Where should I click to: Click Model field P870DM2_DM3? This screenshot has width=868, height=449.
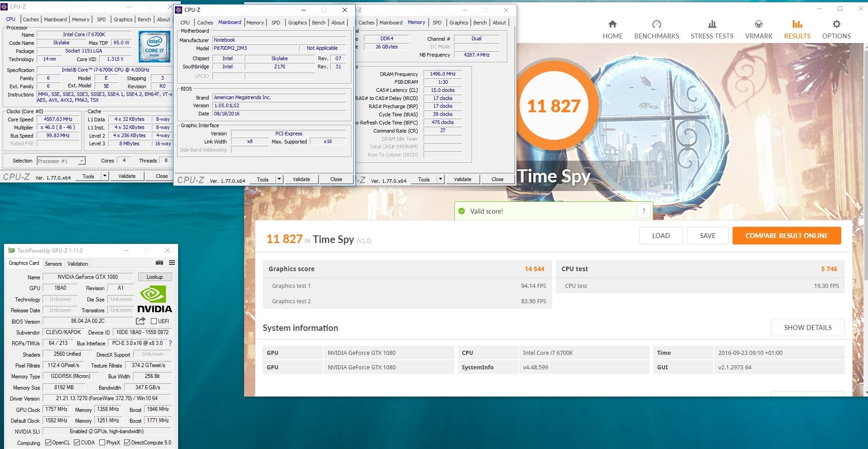(x=255, y=48)
